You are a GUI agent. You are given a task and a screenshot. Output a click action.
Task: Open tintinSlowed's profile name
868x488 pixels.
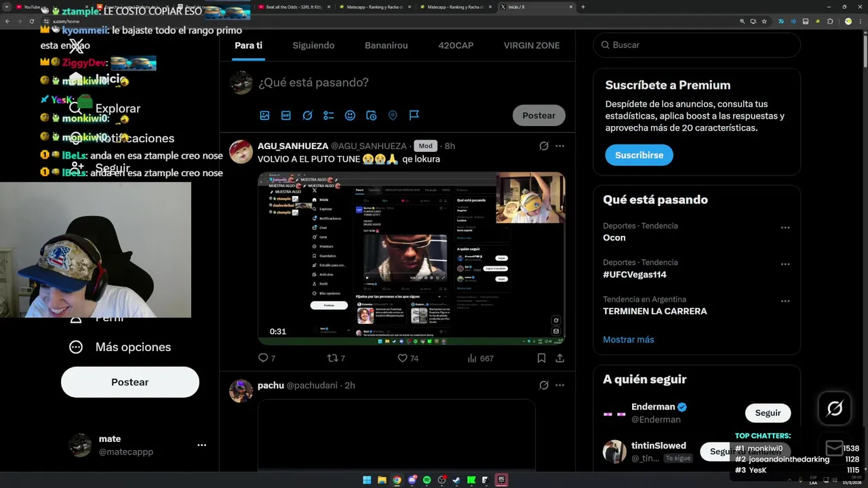(x=658, y=445)
